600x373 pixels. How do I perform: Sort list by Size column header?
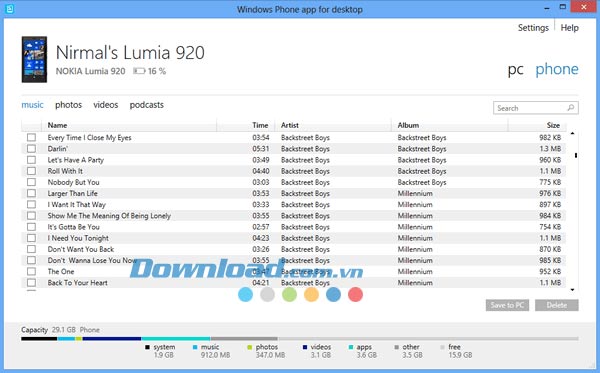[x=553, y=125]
